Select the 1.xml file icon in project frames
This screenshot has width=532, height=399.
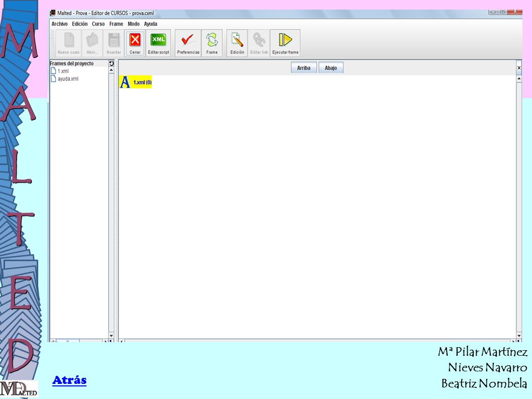coord(53,71)
